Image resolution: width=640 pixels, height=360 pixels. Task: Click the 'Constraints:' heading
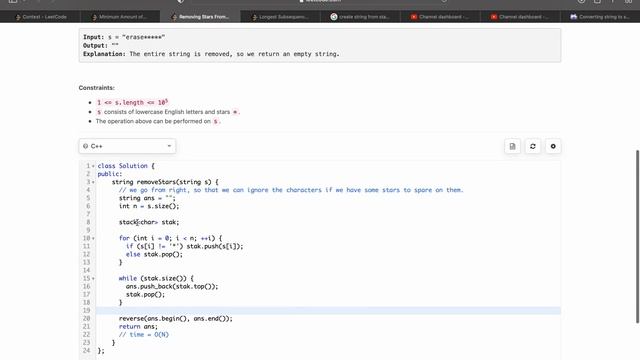97,88
